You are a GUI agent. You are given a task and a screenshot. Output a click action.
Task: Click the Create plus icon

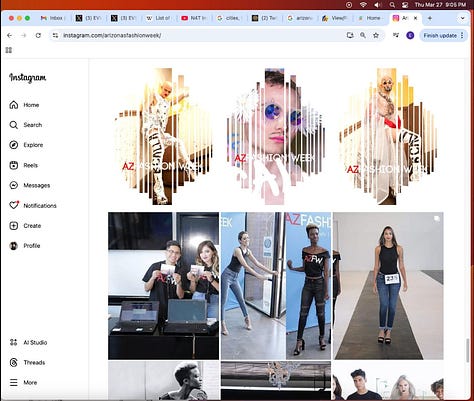tap(14, 226)
